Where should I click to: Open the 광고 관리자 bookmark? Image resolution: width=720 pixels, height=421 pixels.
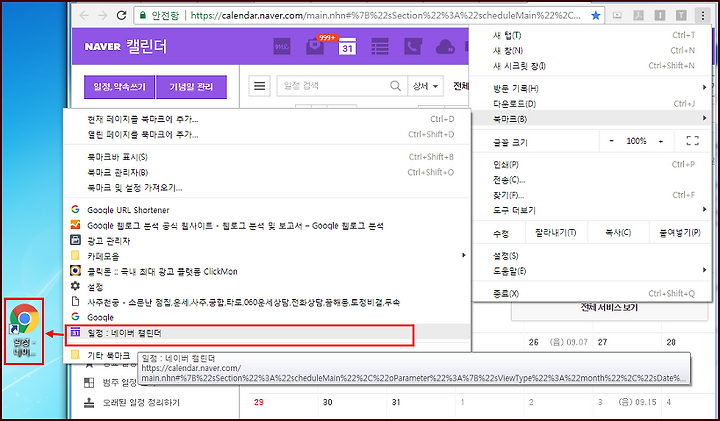click(x=267, y=241)
